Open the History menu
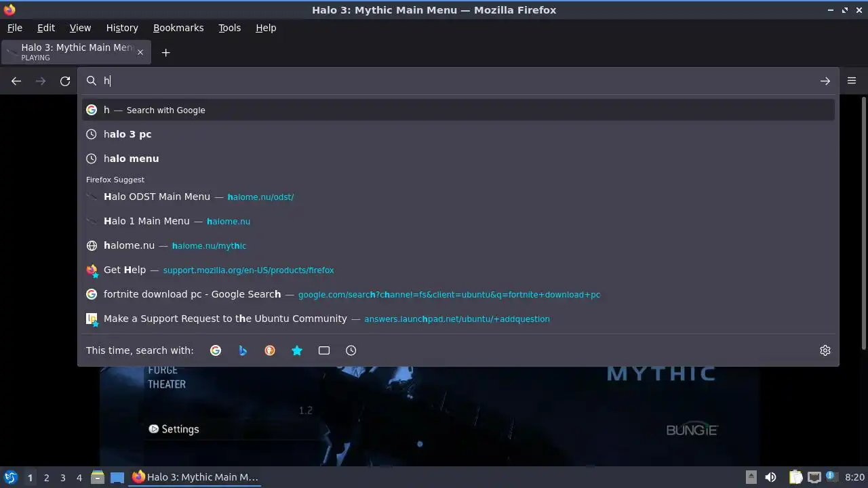The height and width of the screenshot is (488, 868). pyautogui.click(x=122, y=28)
